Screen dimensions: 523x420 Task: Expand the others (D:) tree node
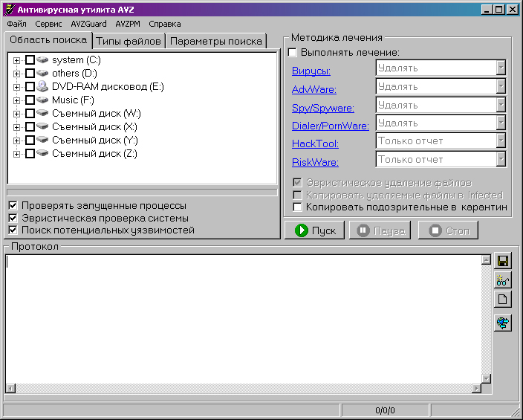click(x=16, y=74)
